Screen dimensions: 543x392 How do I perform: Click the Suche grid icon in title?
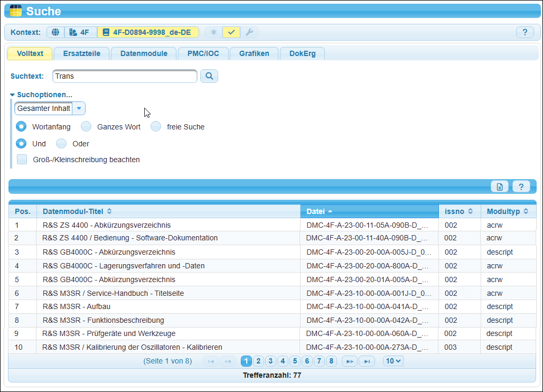point(16,11)
